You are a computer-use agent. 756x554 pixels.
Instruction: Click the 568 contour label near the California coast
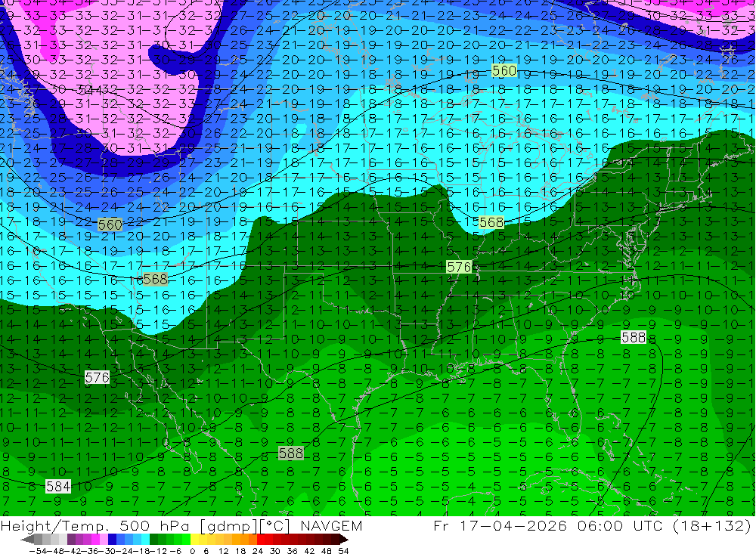[155, 279]
